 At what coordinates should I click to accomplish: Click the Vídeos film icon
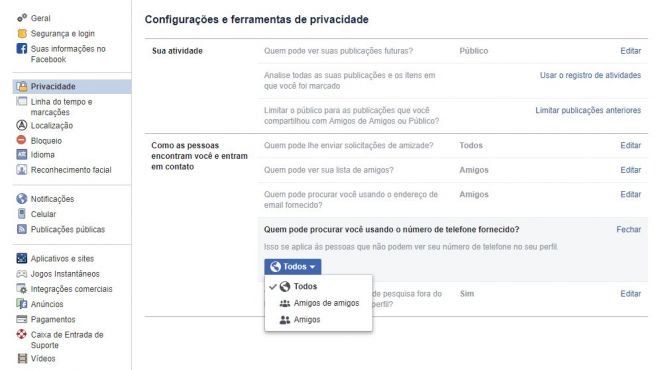22,358
